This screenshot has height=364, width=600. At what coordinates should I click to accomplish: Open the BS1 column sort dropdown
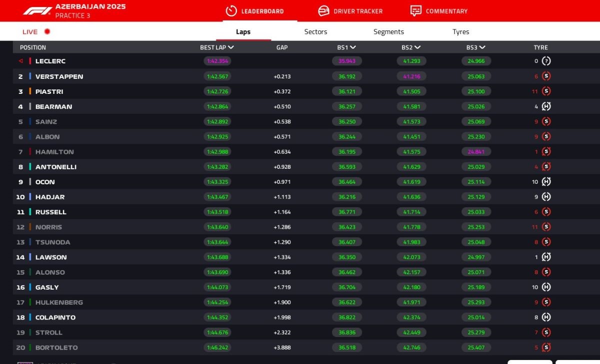click(347, 47)
